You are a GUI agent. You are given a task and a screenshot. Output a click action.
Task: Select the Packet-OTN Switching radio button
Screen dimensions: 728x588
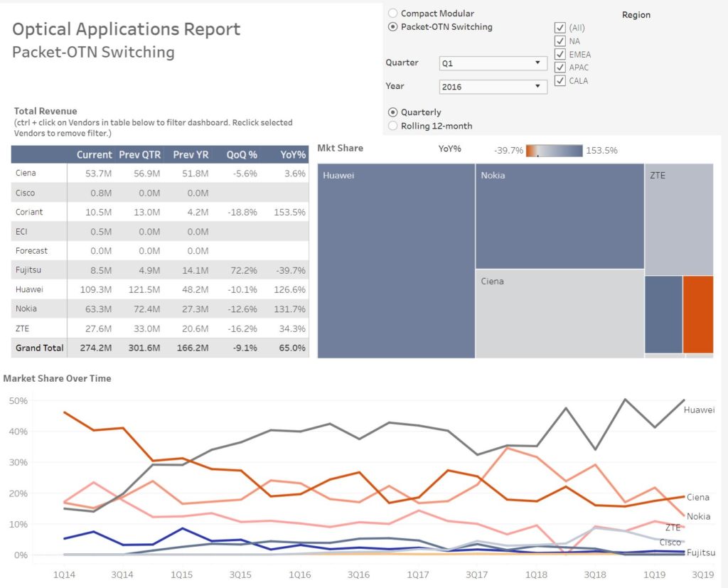392,27
